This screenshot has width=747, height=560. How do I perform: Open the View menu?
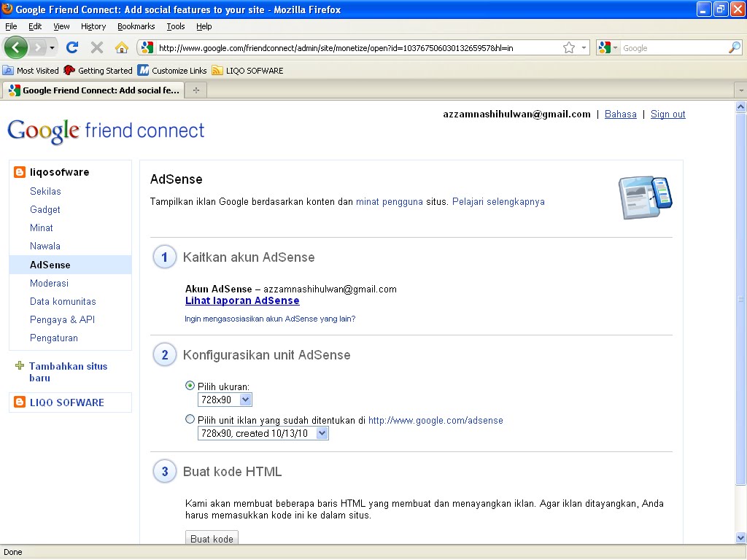(61, 26)
